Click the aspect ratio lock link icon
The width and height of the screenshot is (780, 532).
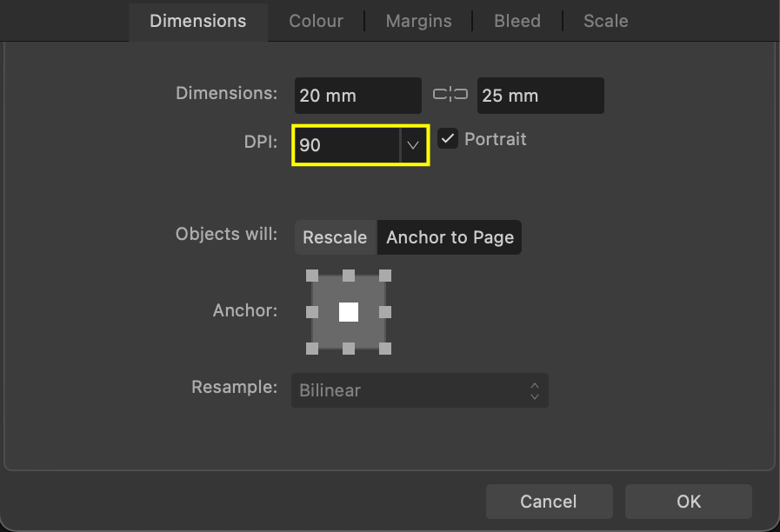click(450, 95)
